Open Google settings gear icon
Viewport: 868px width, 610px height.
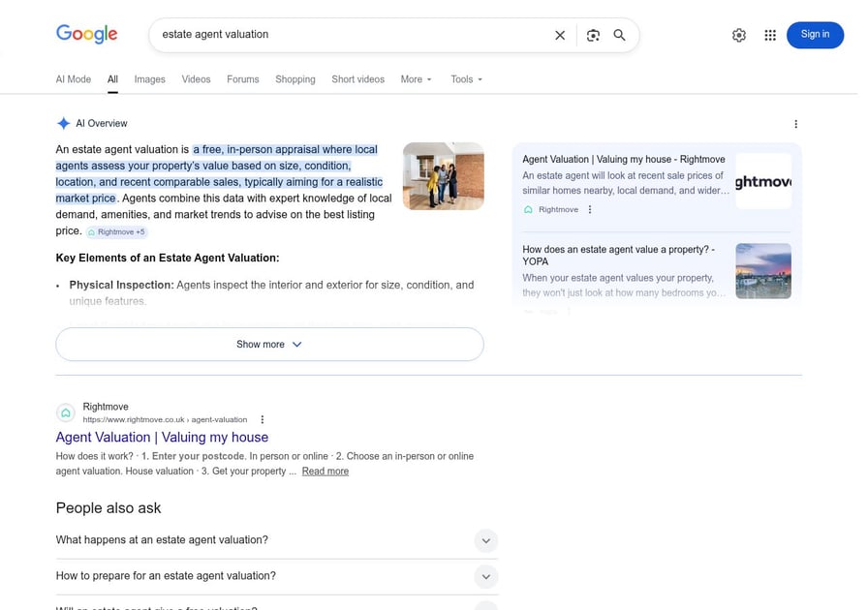[x=739, y=36]
